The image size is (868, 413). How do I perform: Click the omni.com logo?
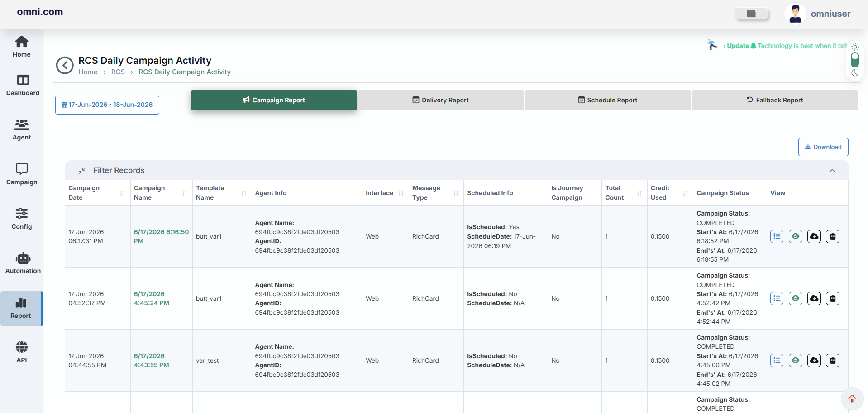pos(40,12)
